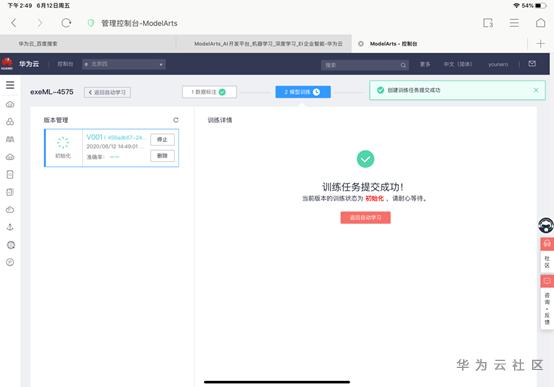Open the double-page sidebar icon

point(10,192)
